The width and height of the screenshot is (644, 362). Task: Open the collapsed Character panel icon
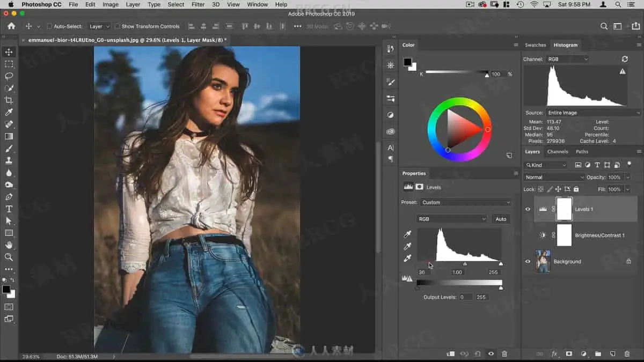click(x=390, y=147)
